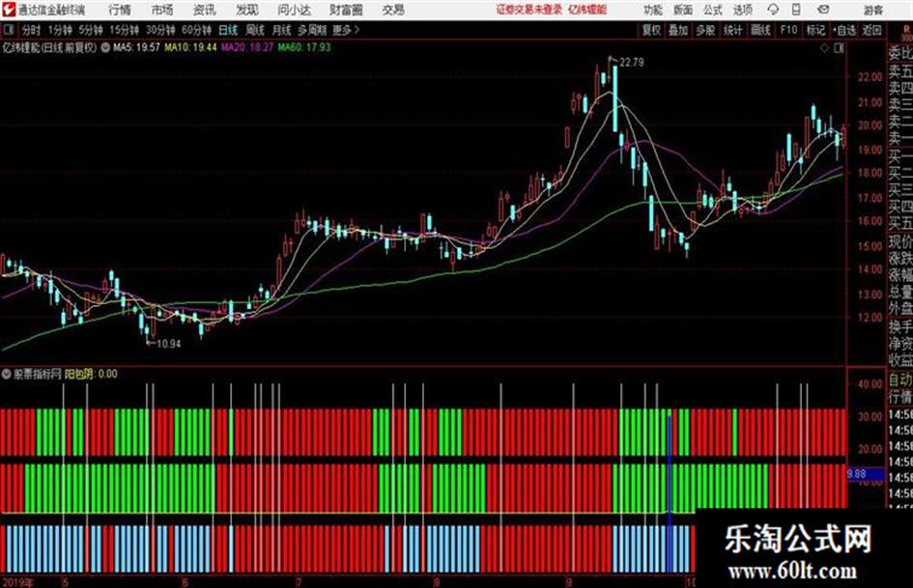Click the 返回 back button
This screenshot has width=913, height=588.
pyautogui.click(x=872, y=30)
